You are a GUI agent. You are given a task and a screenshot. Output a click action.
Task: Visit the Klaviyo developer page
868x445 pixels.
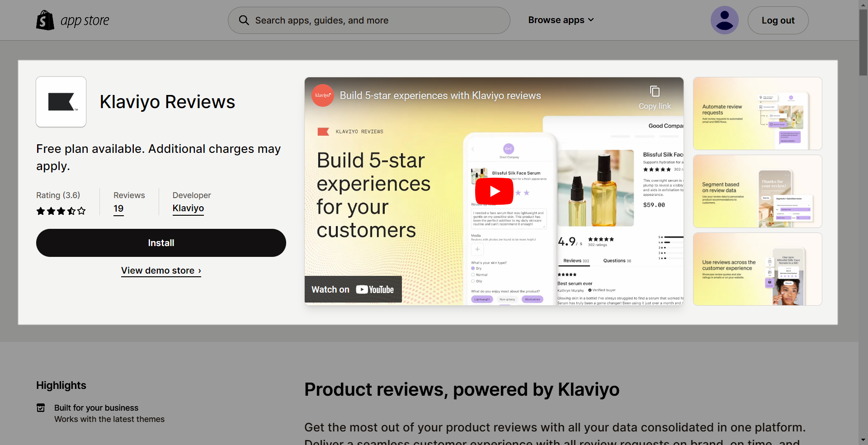pos(188,208)
